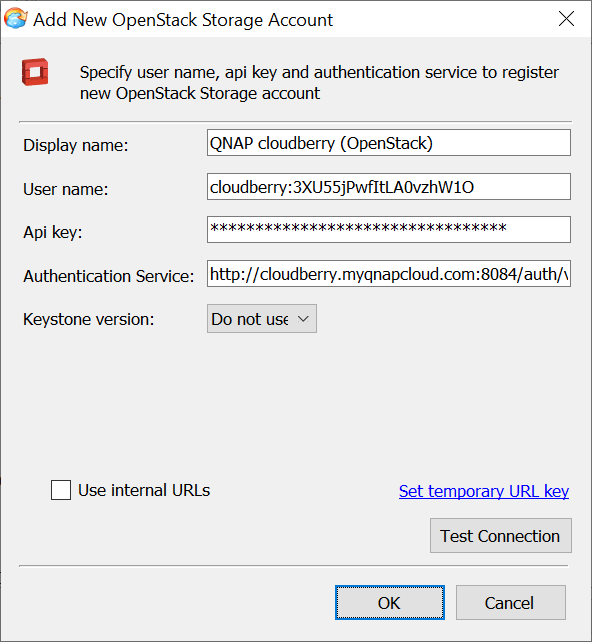The height and width of the screenshot is (642, 592).
Task: Close the Add New OpenStack Storage Account dialog
Action: (566, 19)
